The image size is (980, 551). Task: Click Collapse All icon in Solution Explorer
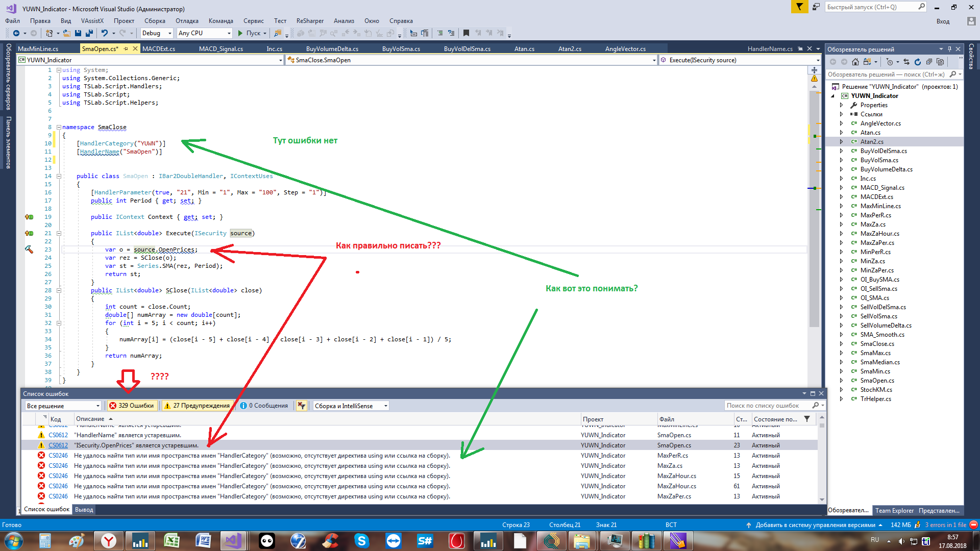pos(929,62)
